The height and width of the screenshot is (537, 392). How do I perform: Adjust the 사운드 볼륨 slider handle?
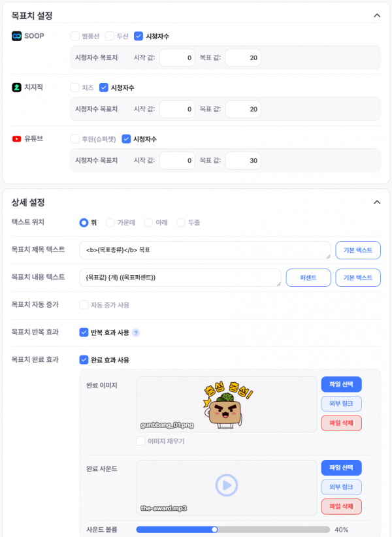coord(214,529)
